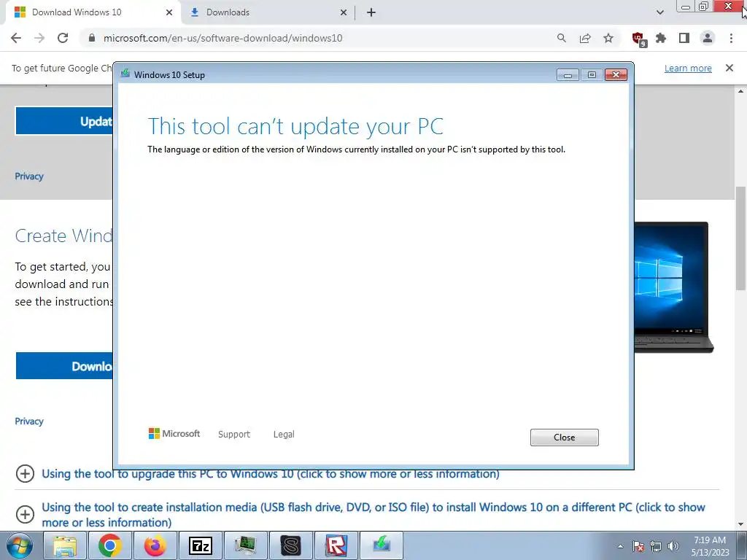Click the Windows laptop image on the page
Viewport: 747px width, 560px height.
point(673,287)
